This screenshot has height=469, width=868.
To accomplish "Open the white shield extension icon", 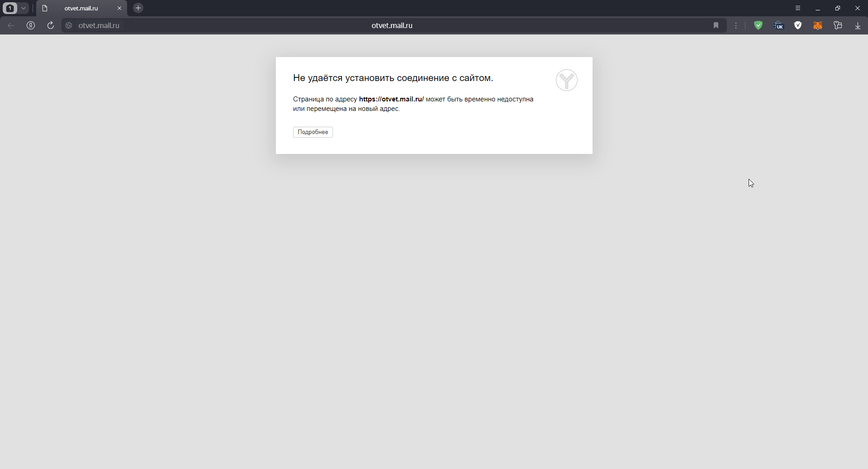I will 798,25.
